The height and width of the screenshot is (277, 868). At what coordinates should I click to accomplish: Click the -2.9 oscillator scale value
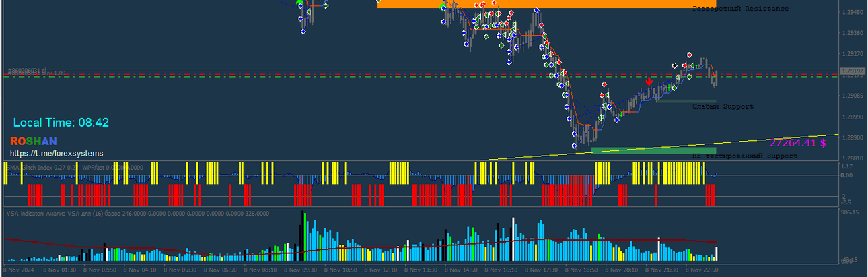coord(846,202)
